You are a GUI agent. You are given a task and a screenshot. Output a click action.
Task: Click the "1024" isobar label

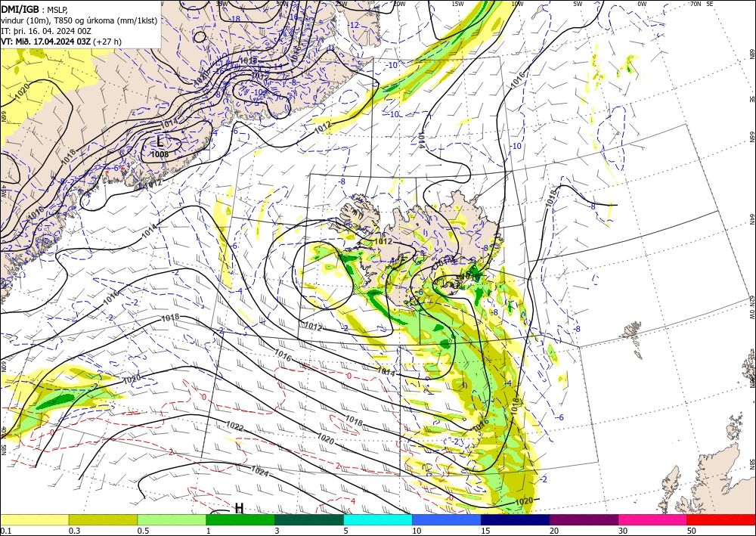click(x=260, y=472)
